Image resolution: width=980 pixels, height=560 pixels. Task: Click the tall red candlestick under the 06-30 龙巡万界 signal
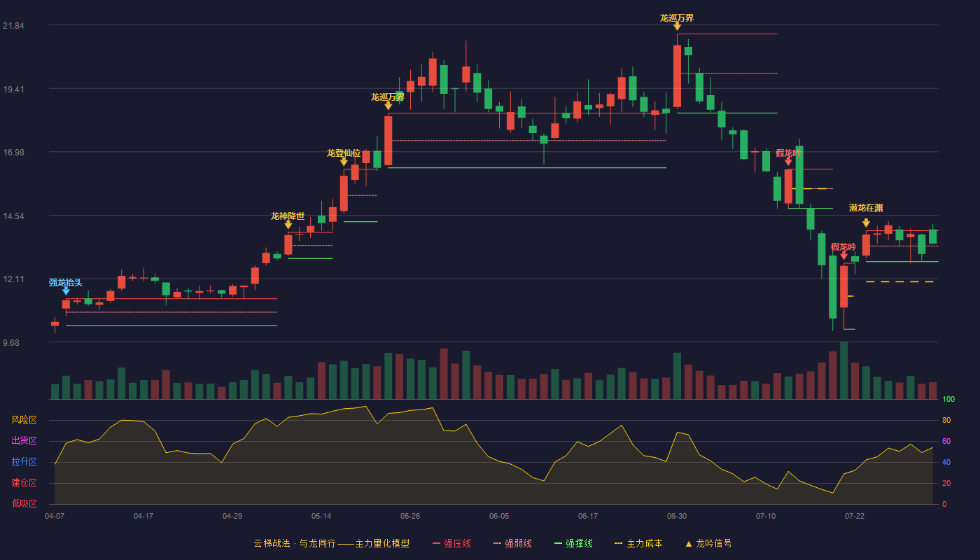coord(677,76)
